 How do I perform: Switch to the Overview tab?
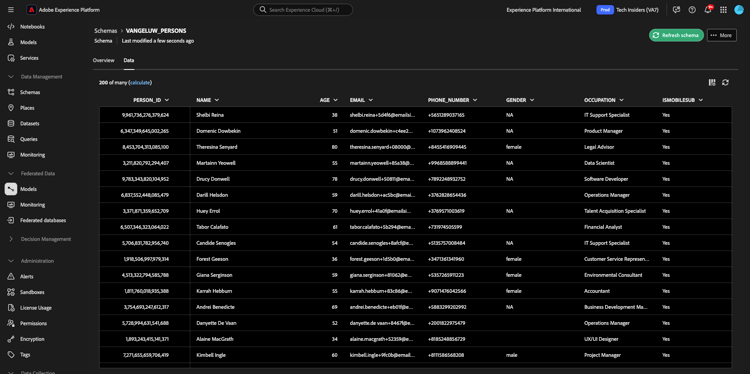tap(103, 60)
